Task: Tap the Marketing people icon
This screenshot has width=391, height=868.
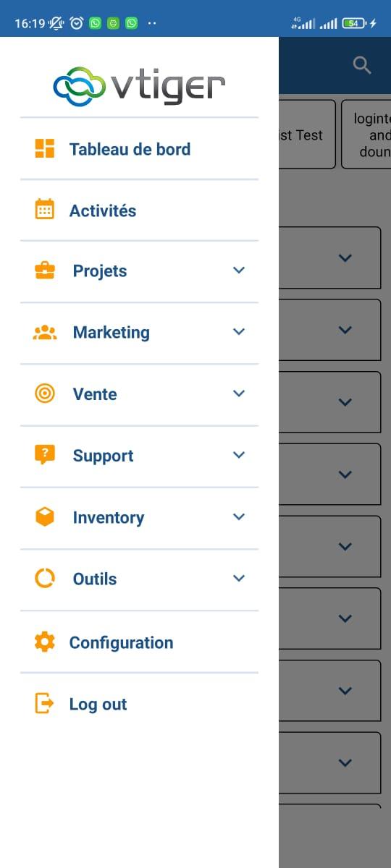Action: pyautogui.click(x=45, y=333)
